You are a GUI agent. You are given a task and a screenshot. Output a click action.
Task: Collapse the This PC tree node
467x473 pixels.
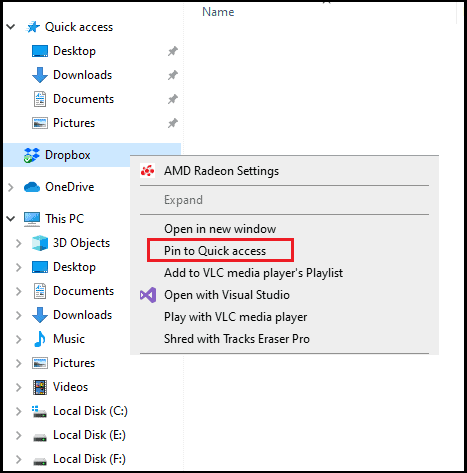11,219
